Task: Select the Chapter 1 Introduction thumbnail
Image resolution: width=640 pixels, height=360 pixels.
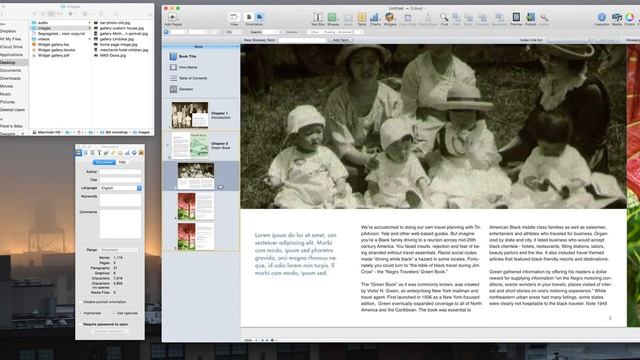Action: pyautogui.click(x=190, y=115)
